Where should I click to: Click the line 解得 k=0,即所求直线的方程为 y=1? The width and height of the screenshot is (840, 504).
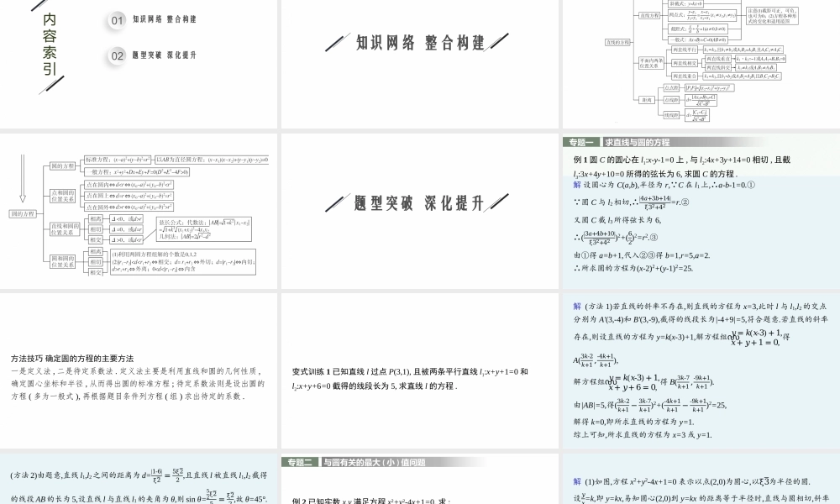pyautogui.click(x=633, y=422)
